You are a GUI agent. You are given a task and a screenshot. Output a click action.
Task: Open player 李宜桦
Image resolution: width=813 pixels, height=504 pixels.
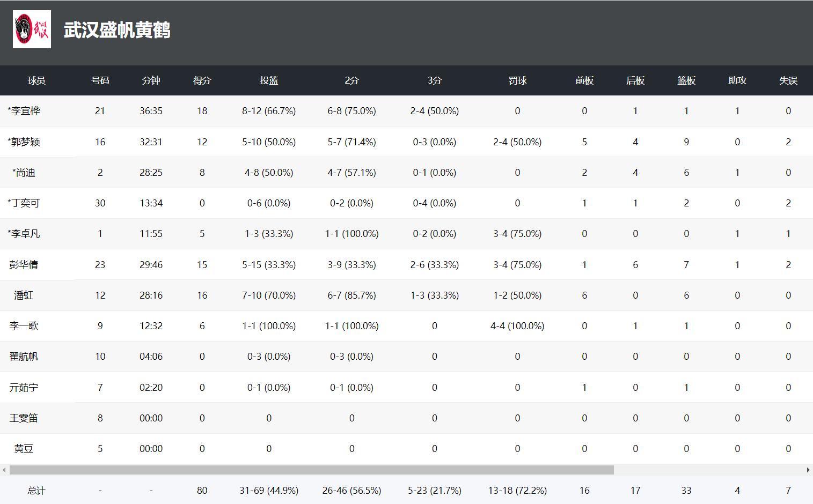tap(25, 111)
